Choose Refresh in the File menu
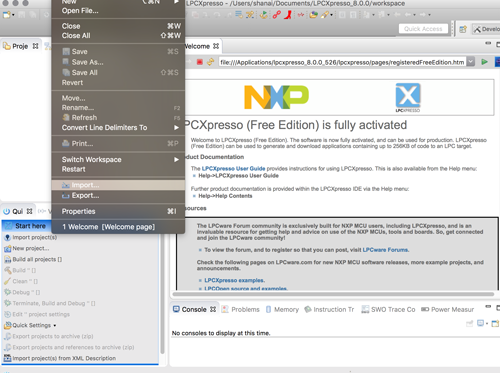The image size is (500, 373). (x=118, y=118)
